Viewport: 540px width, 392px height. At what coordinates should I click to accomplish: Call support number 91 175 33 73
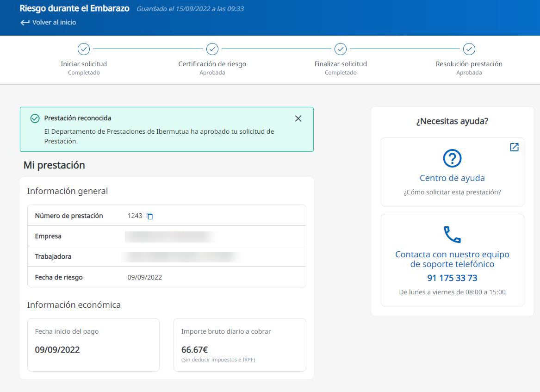pos(452,278)
